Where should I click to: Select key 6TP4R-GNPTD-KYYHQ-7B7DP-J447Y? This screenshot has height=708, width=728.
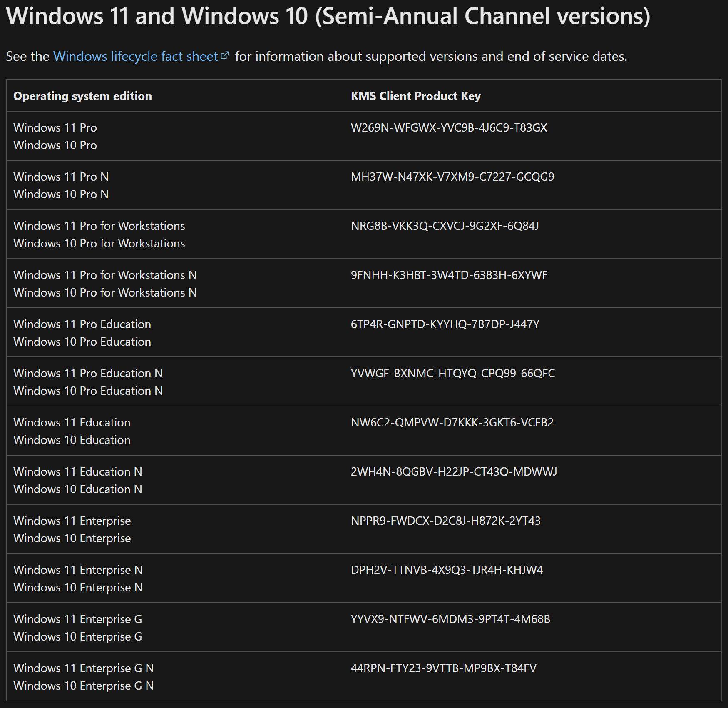[x=445, y=324]
